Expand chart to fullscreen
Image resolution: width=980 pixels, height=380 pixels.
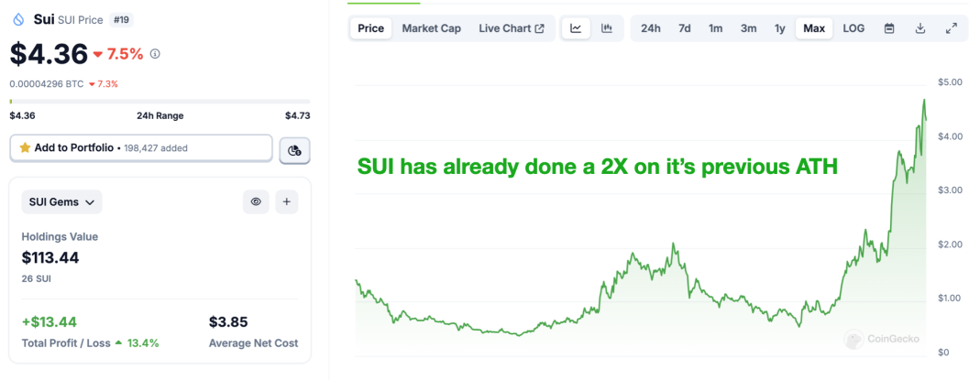952,28
